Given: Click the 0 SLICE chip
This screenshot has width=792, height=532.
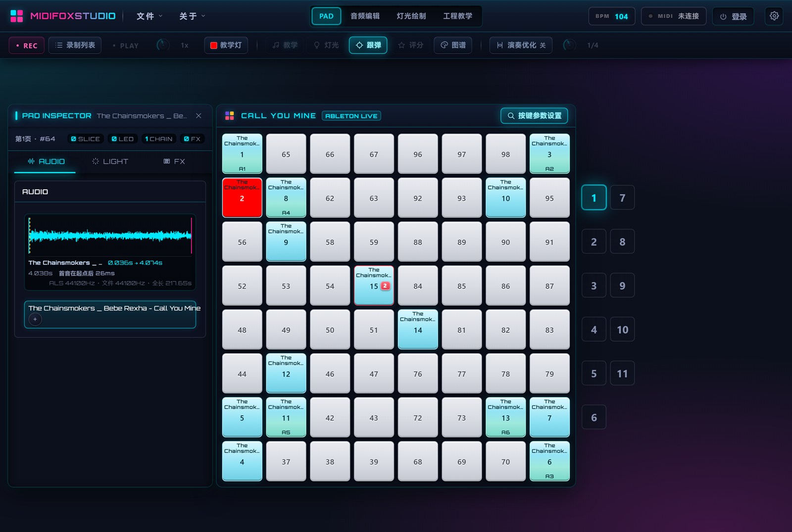Looking at the screenshot, I should pos(85,139).
